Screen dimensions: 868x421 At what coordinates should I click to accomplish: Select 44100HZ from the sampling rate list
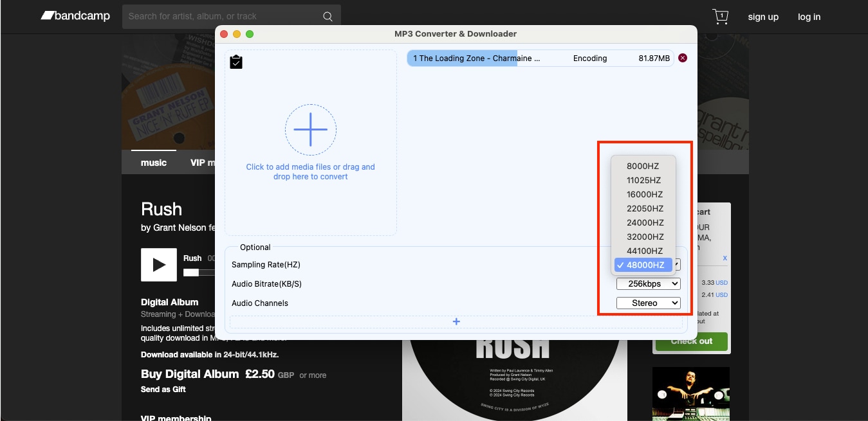coord(644,251)
